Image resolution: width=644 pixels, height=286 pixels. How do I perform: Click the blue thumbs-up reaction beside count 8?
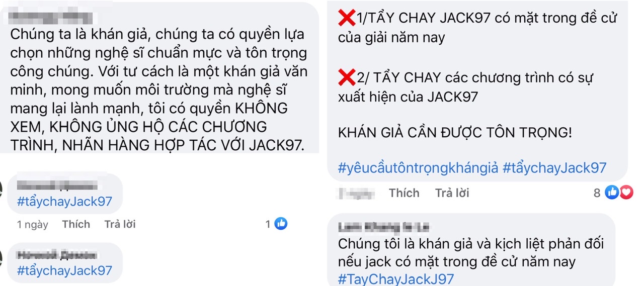pos(612,193)
